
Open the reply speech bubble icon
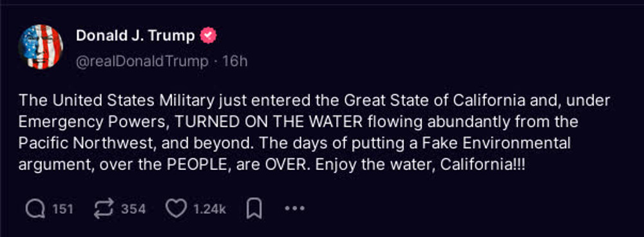[35, 209]
